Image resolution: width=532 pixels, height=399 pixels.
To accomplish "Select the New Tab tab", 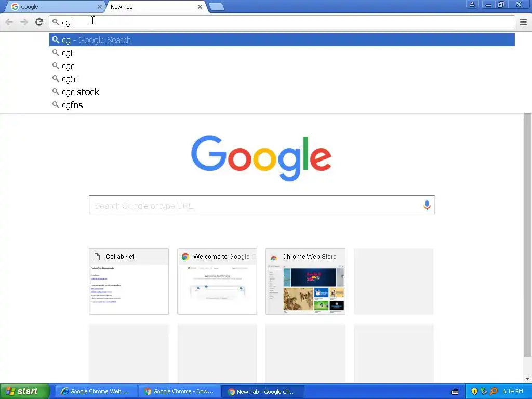I will (156, 7).
